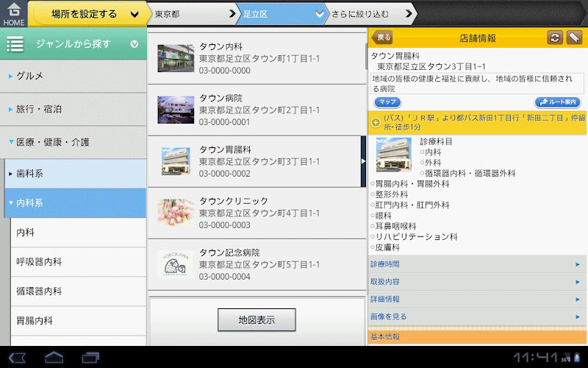
Task: Select 胃腸内科 in the genre list
Action: coord(79,321)
